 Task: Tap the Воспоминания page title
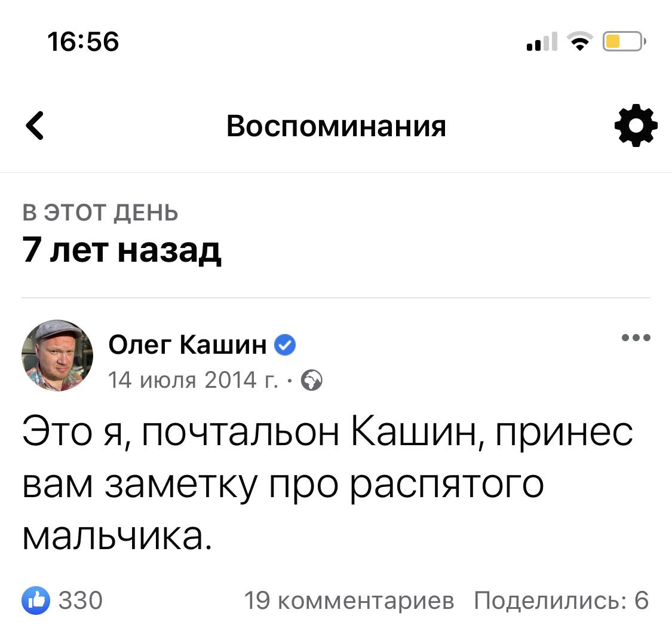click(x=336, y=126)
